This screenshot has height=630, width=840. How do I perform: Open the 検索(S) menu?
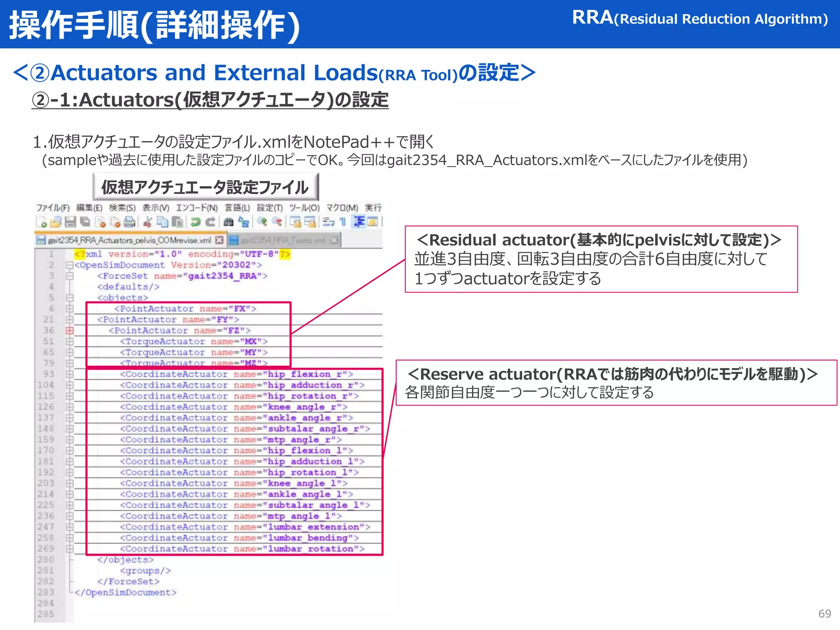click(122, 208)
